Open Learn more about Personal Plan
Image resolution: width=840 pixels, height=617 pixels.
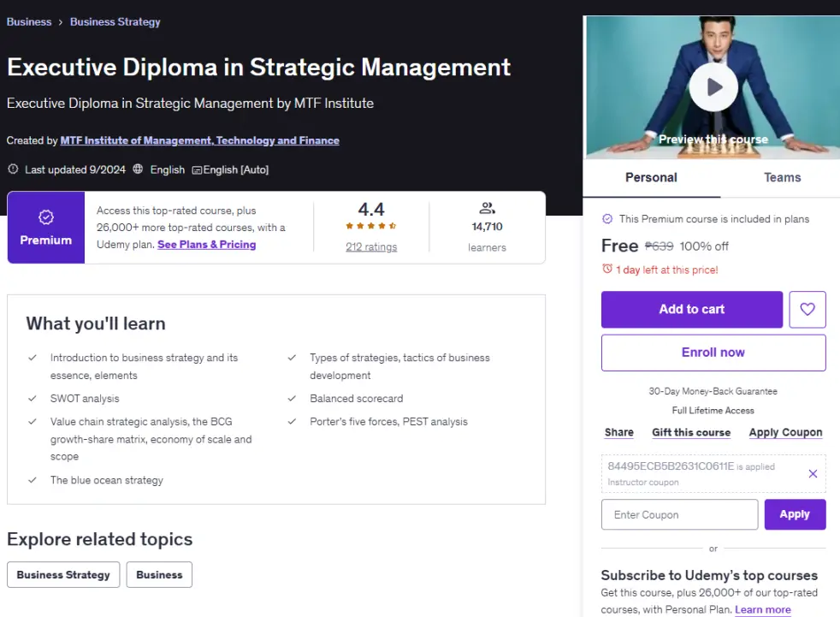click(763, 609)
